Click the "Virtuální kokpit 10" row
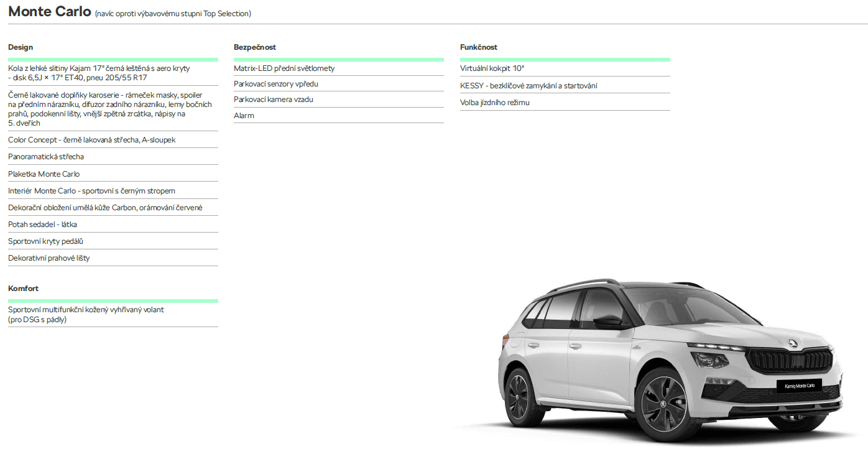Screen dimensions: 868x459 click(565, 68)
